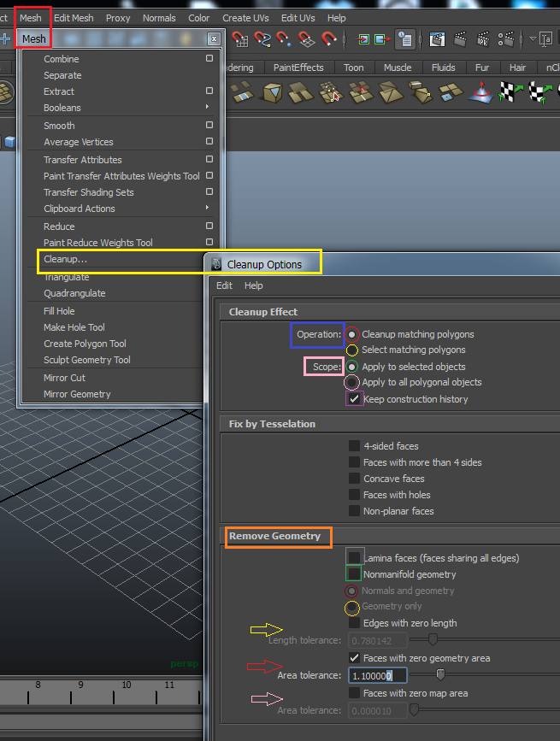This screenshot has width=560, height=741.
Task: Open Render settings clapperboard icon
Action: pyautogui.click(x=505, y=39)
